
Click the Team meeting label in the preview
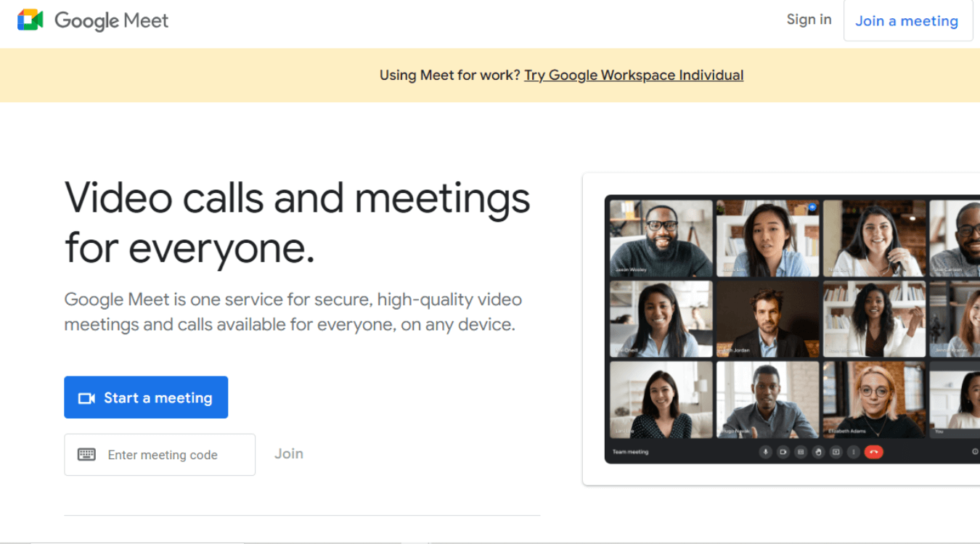[x=630, y=452]
